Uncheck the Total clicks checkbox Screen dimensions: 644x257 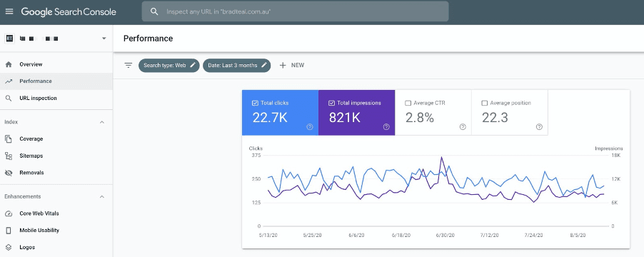click(x=255, y=103)
